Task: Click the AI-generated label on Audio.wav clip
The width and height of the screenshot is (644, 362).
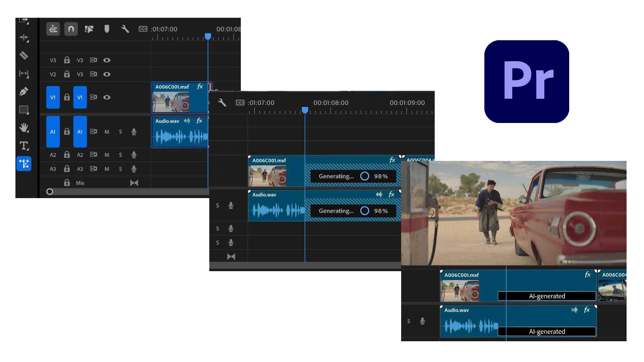Action: [546, 331]
